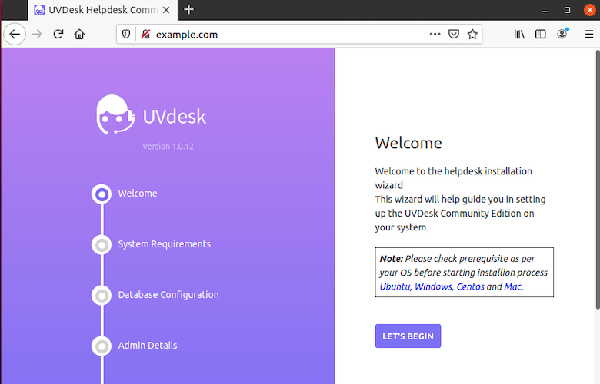Image resolution: width=600 pixels, height=384 pixels.
Task: View insecure connection padlock details
Action: [145, 34]
